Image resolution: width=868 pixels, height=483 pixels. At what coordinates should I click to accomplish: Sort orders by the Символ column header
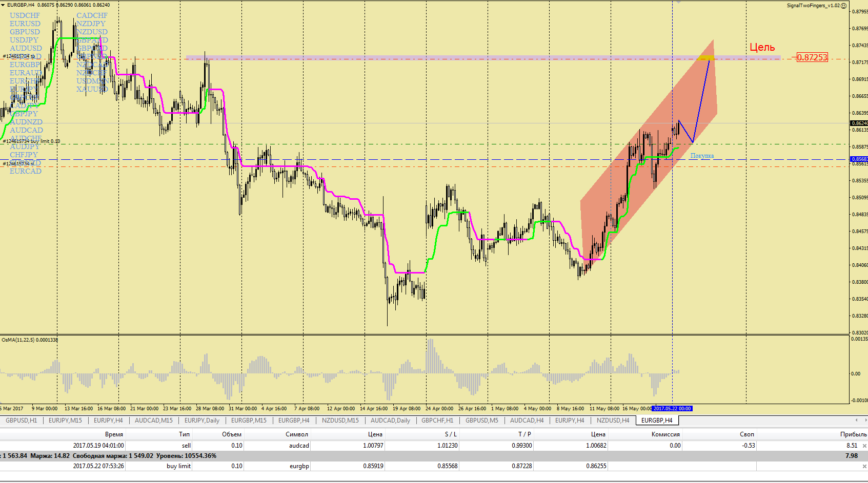[x=297, y=434]
